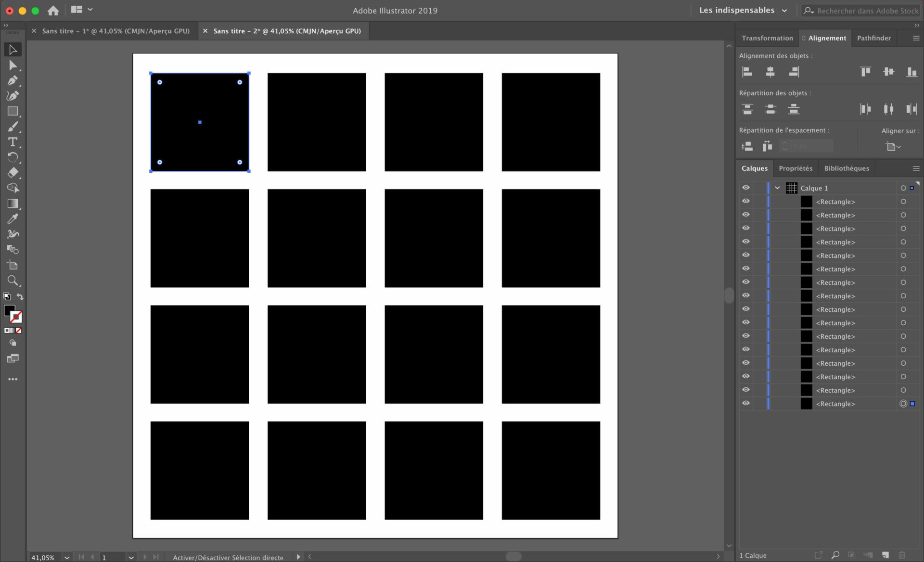
Task: Toggle visibility of last Rectangle sublayer
Action: (746, 403)
